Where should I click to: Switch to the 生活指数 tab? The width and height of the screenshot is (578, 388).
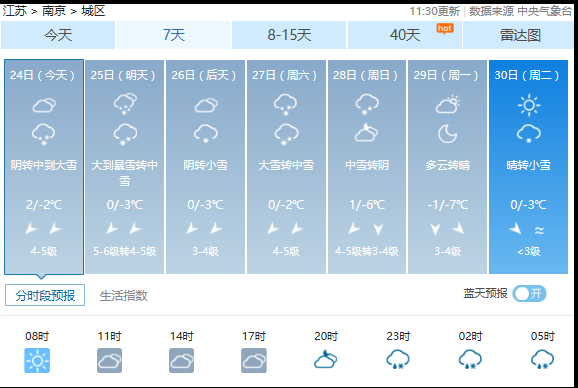coord(123,296)
